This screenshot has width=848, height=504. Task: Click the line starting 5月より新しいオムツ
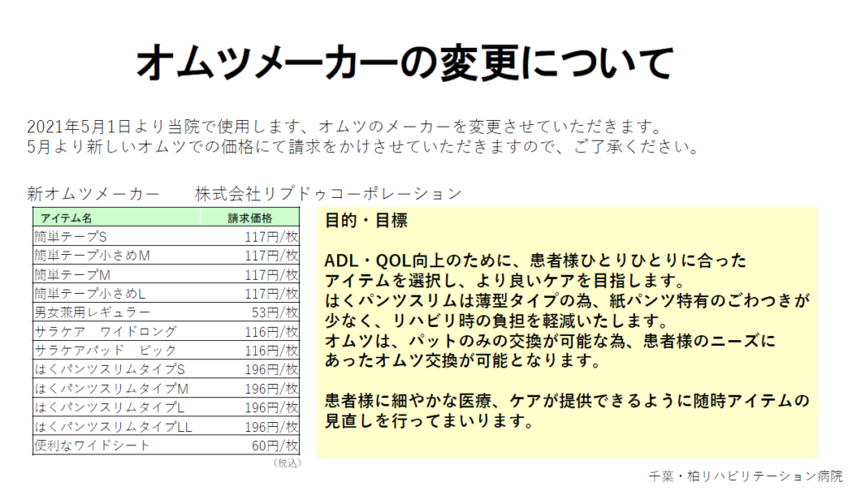pyautogui.click(x=364, y=146)
